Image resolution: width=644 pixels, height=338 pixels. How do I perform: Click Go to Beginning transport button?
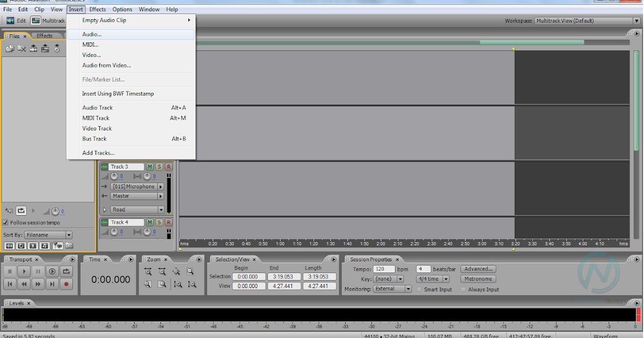pyautogui.click(x=10, y=284)
